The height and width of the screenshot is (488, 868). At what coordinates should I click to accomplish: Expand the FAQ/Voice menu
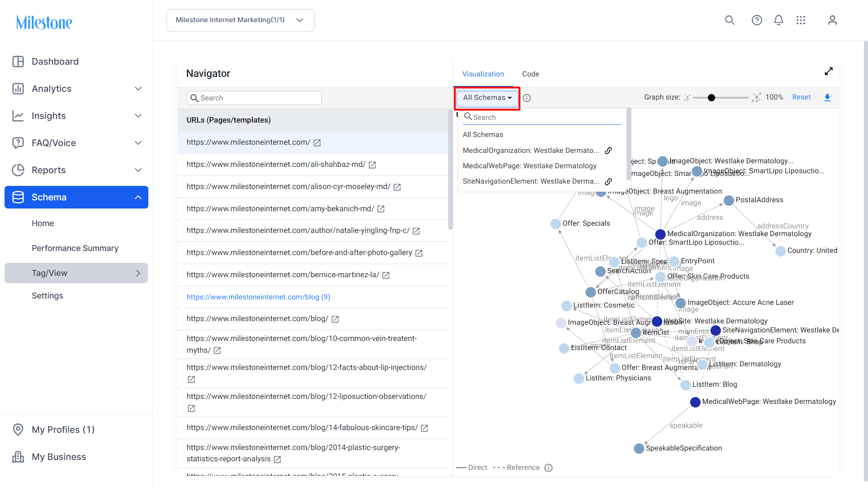(x=138, y=143)
